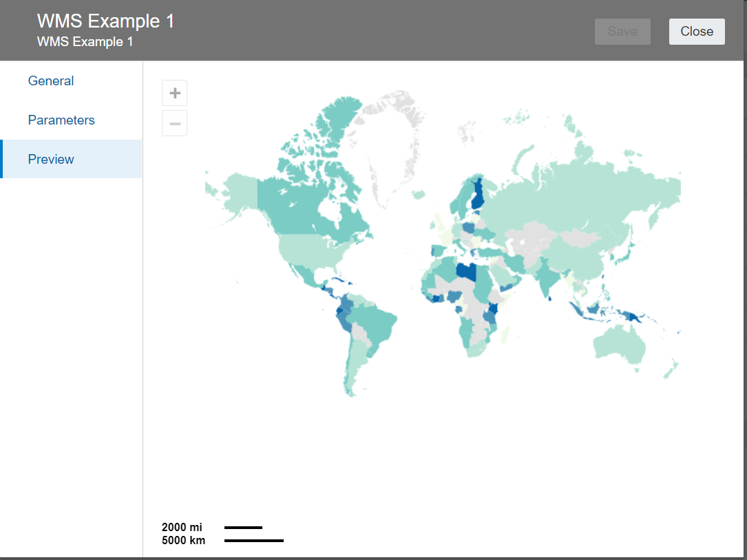Click the zoom out minus icon
Viewport: 747px width, 560px height.
174,123
